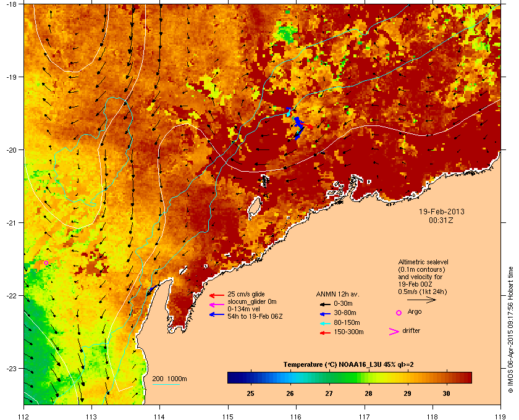Click the latitude axis label -19
Viewport: 519px width, 420px height.
pos(12,77)
